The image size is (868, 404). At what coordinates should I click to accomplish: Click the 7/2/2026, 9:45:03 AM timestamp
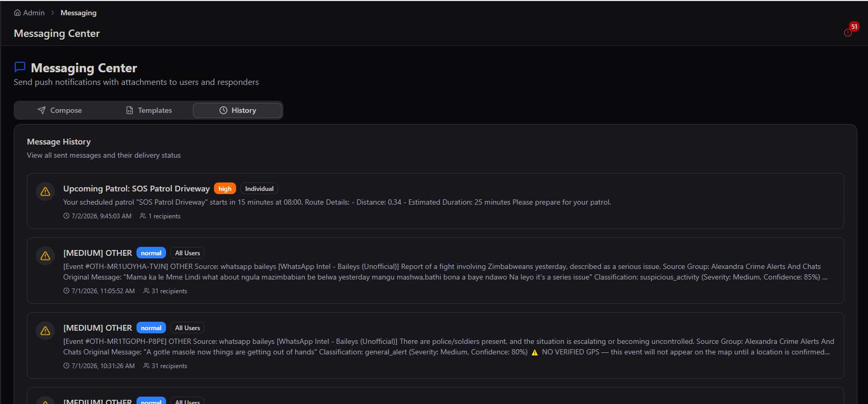102,216
